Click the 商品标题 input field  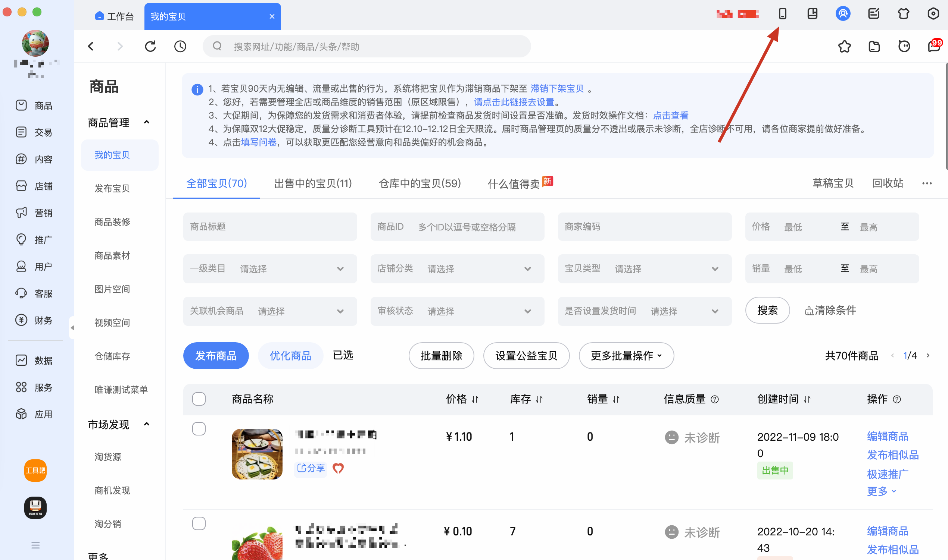tap(270, 227)
